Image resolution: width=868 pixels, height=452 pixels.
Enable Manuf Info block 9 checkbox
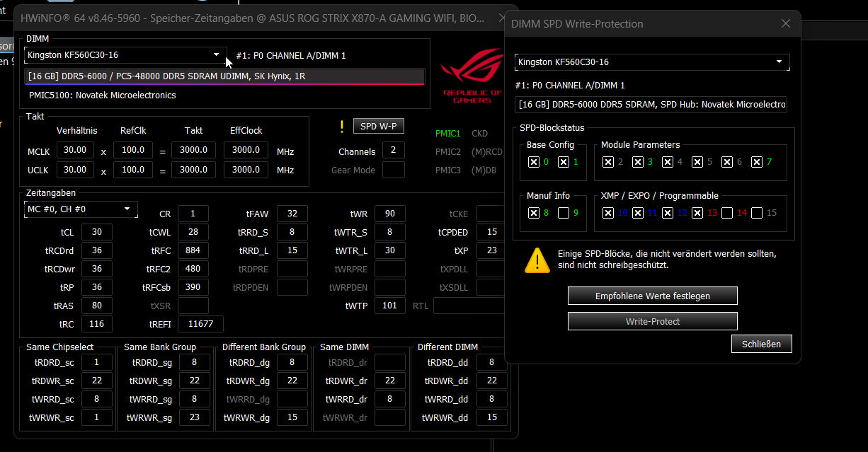pyautogui.click(x=564, y=213)
